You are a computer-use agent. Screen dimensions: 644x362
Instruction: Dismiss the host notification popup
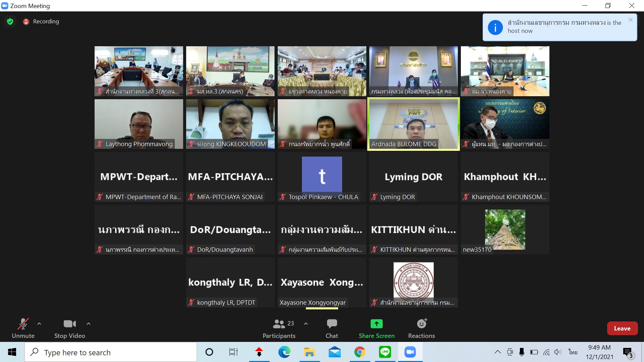[x=630, y=20]
